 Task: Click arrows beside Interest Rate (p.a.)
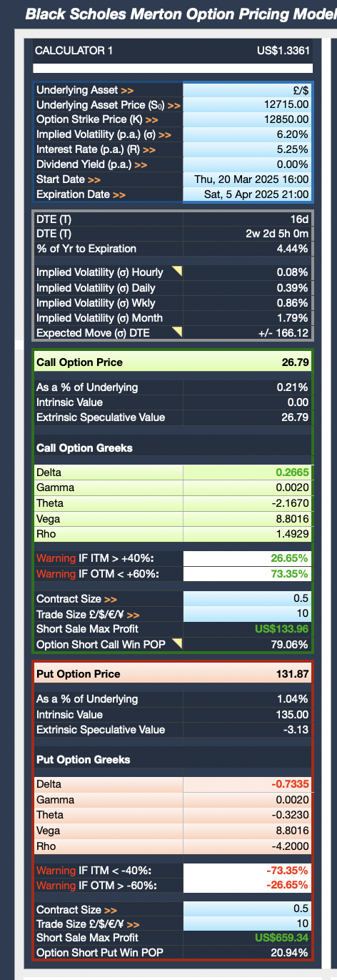[149, 149]
